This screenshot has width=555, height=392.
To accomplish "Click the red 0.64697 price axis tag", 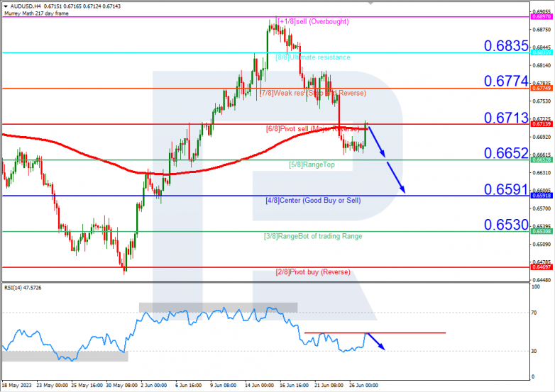I will [542, 267].
